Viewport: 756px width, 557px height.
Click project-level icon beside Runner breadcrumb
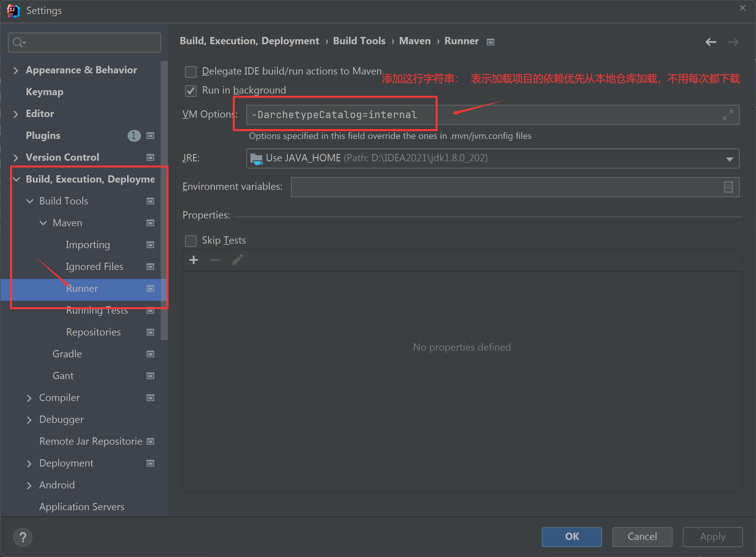point(490,42)
